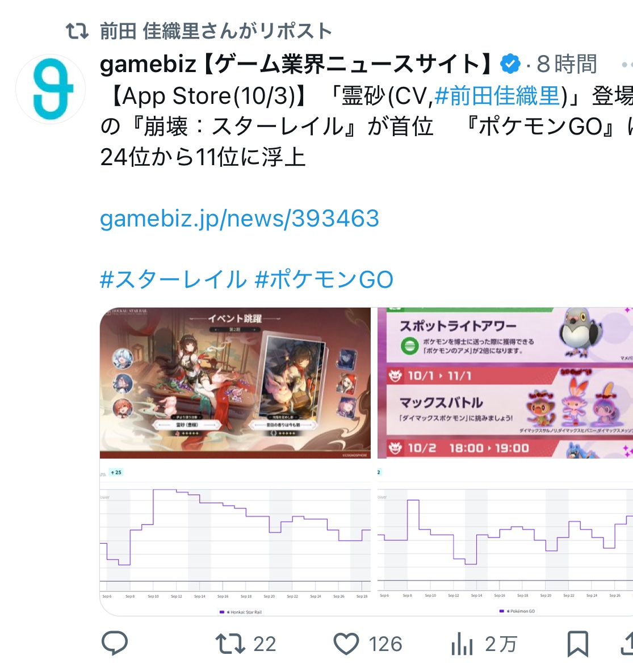Tap the repost arrows icon above the post

[77, 31]
